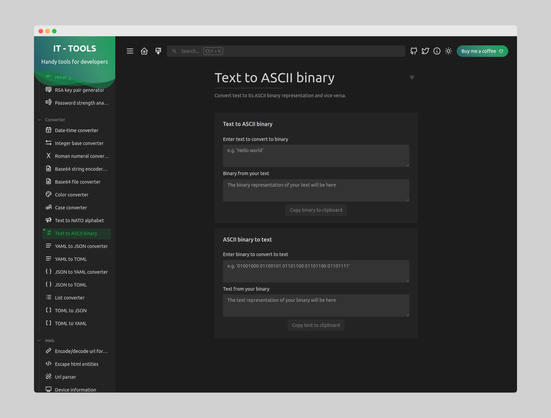Click the Enter binary to convert field
The image size is (551, 418).
point(316,271)
